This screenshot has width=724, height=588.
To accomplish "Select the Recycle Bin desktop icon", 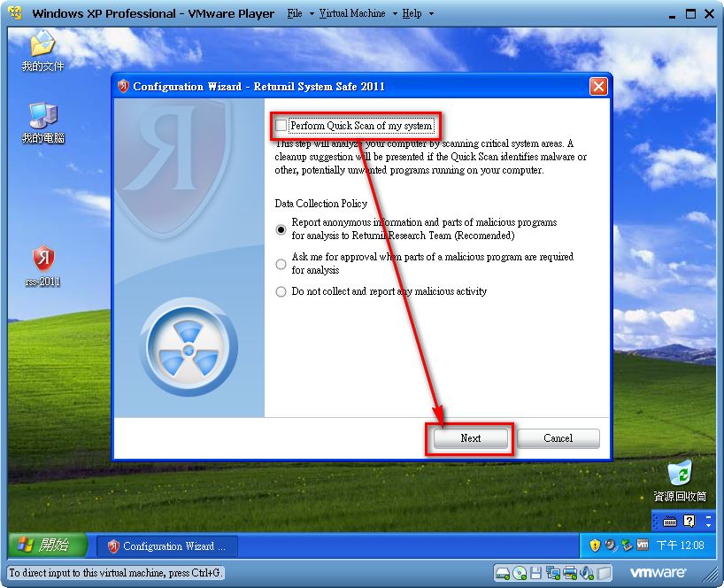I will click(680, 481).
